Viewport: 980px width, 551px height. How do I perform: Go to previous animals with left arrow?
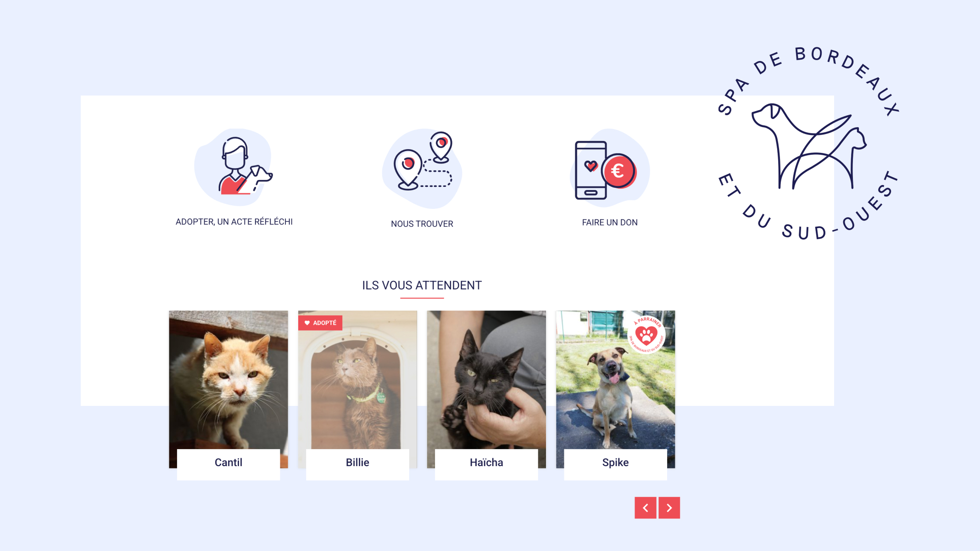click(x=645, y=508)
